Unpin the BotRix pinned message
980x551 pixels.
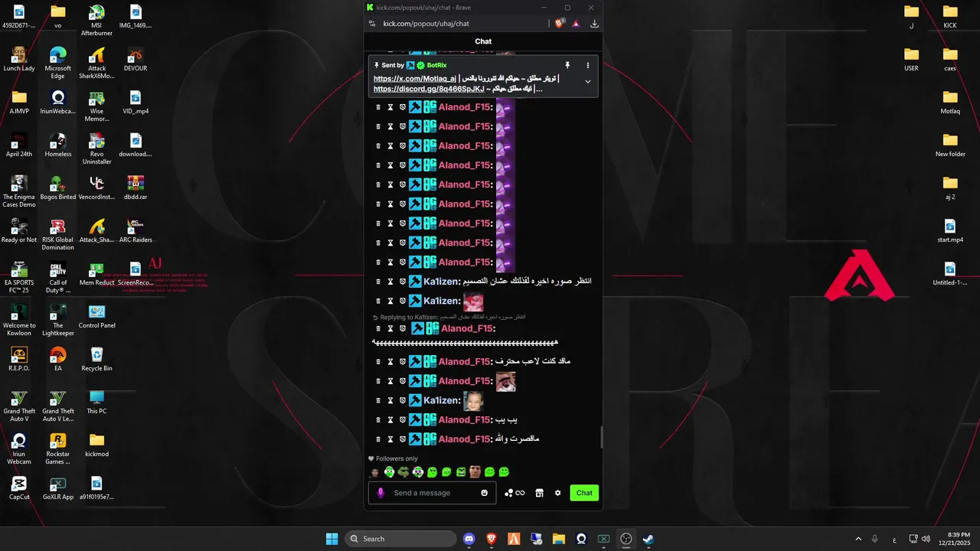click(x=567, y=65)
